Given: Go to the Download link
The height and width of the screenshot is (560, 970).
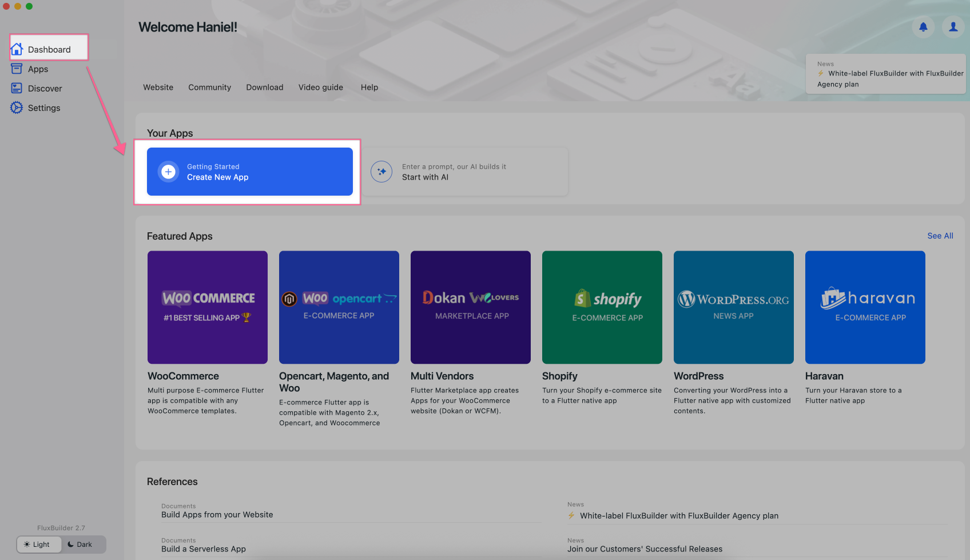Looking at the screenshot, I should tap(265, 88).
